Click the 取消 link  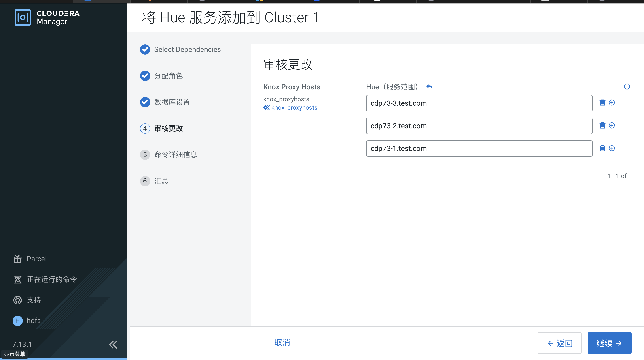pos(282,342)
